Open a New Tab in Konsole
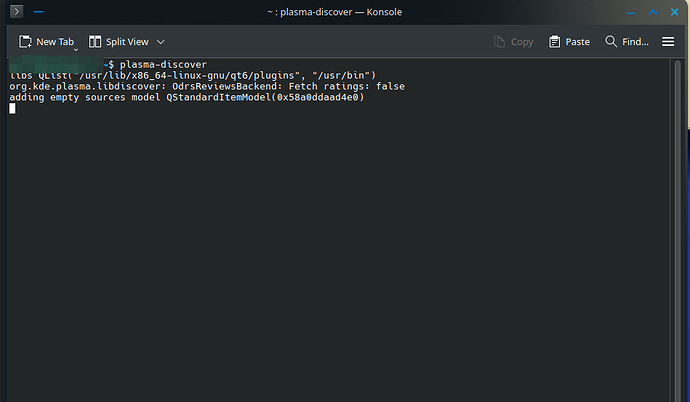690x402 pixels. pyautogui.click(x=46, y=42)
